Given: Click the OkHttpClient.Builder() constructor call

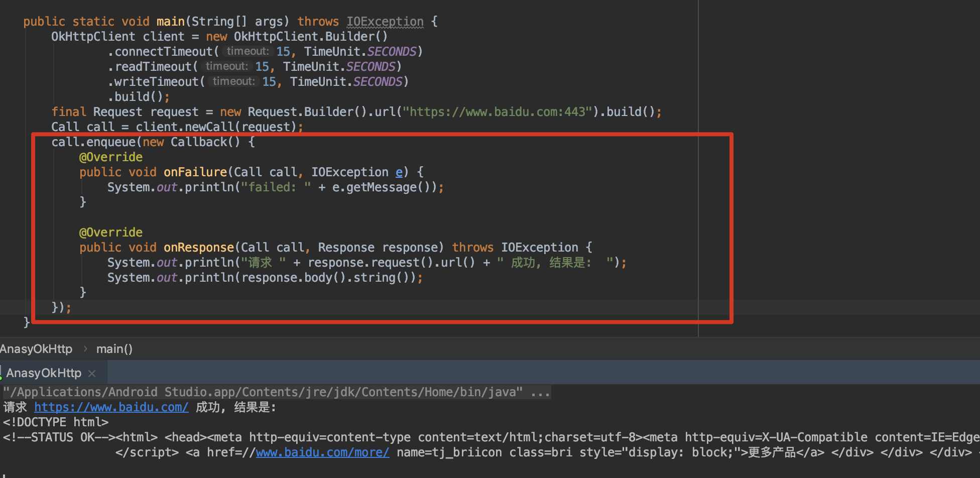Looking at the screenshot, I should point(311,37).
